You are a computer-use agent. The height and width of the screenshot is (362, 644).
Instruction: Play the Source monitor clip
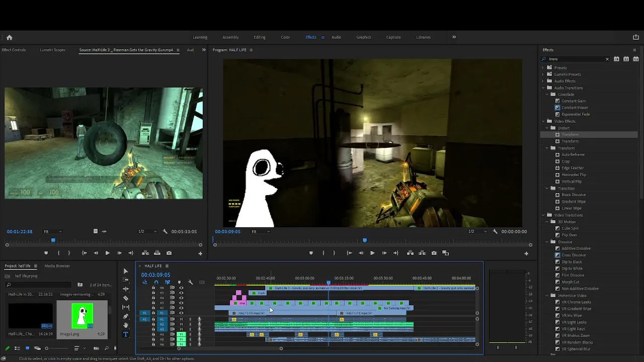pos(107,253)
